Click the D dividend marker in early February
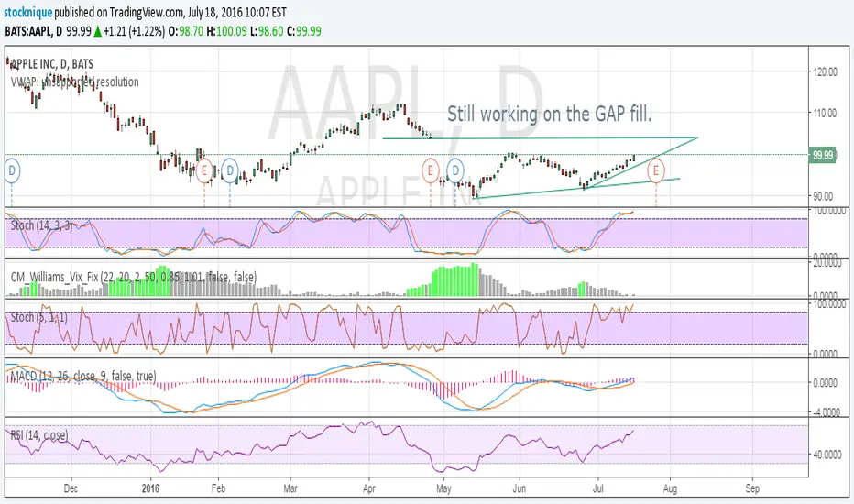This screenshot has width=854, height=504. click(x=230, y=170)
